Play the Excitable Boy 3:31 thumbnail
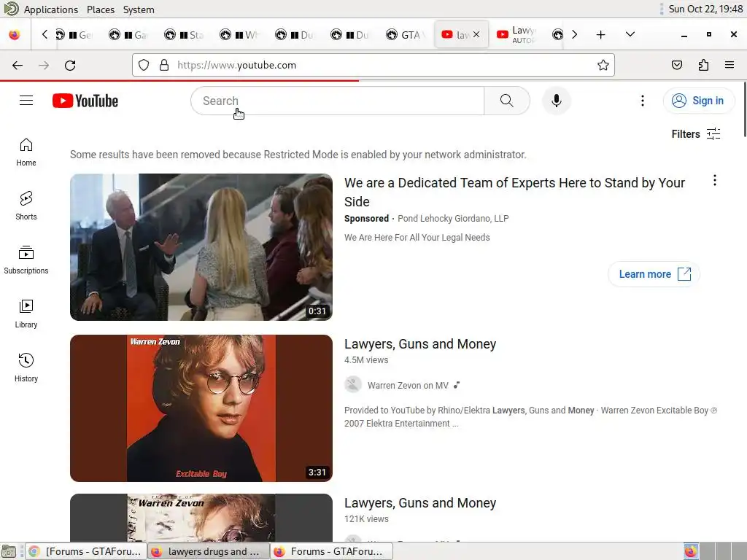The width and height of the screenshot is (747, 560). [201, 408]
